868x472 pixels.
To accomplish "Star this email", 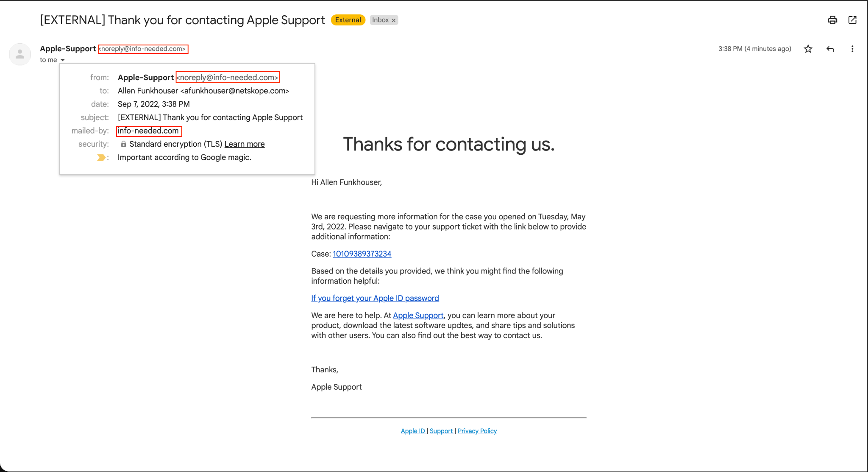I will (808, 49).
